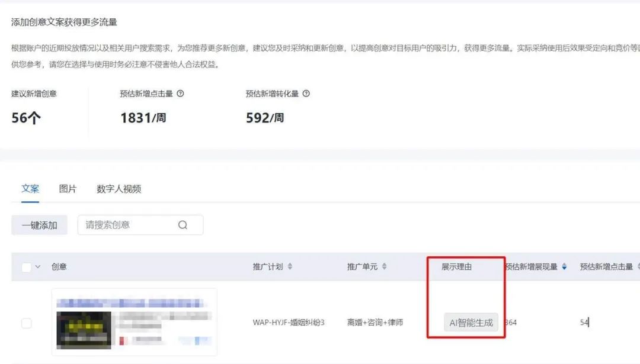
Task: Open the blurred creative thumbnail image
Action: [x=84, y=330]
